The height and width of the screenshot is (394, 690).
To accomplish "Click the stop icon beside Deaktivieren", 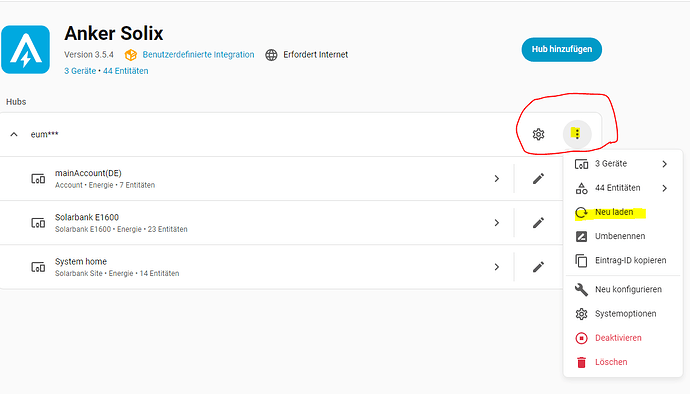I will point(581,338).
